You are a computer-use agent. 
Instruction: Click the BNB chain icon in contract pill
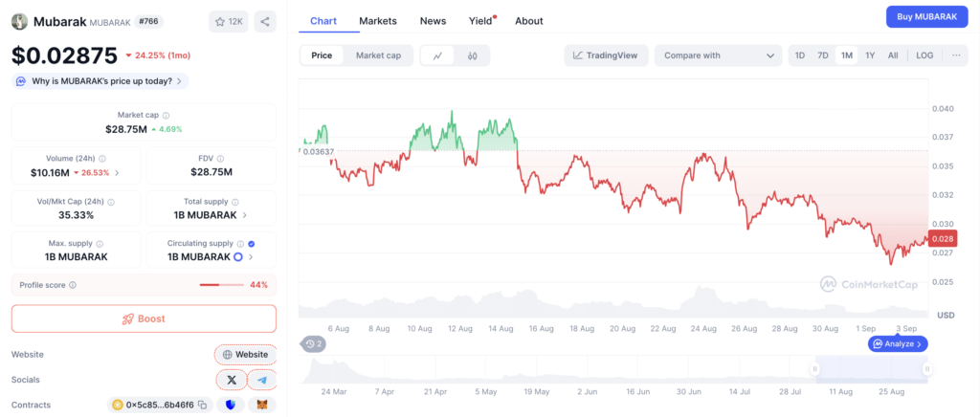point(117,406)
